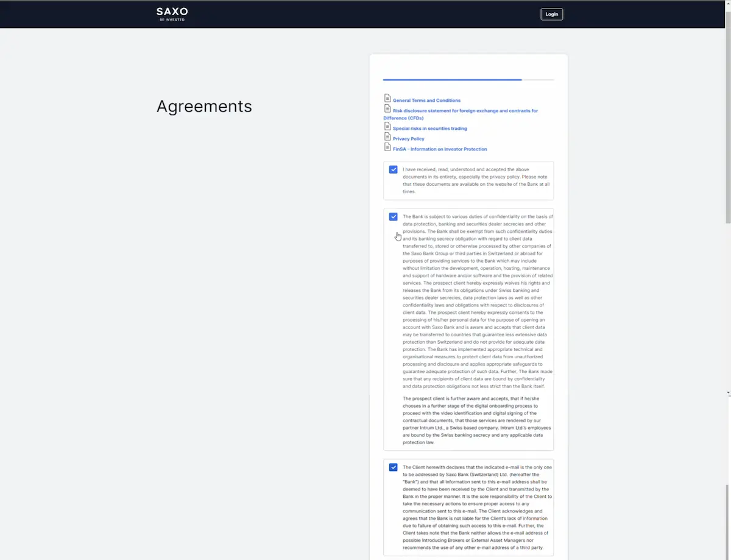Click the scrollbar up arrow
This screenshot has width=731, height=560.
tap(727, 3)
